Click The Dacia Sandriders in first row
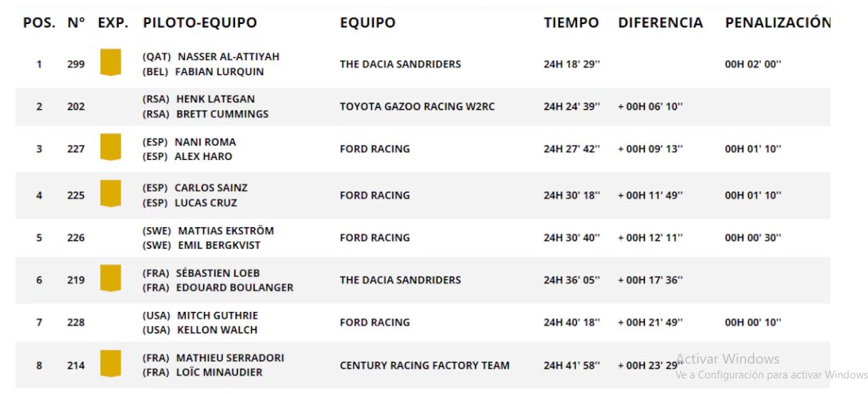The image size is (868, 394). (x=400, y=64)
